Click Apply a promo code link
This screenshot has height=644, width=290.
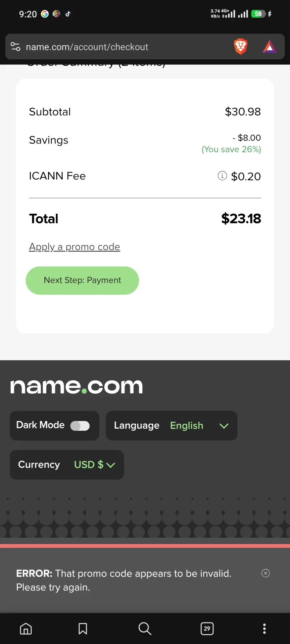(x=75, y=247)
